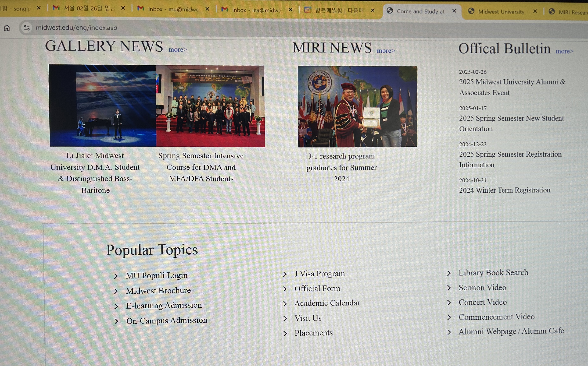Screen dimensions: 588x366
Task: Close the 'Inbox - mu@midwe' tab
Action: tap(207, 9)
